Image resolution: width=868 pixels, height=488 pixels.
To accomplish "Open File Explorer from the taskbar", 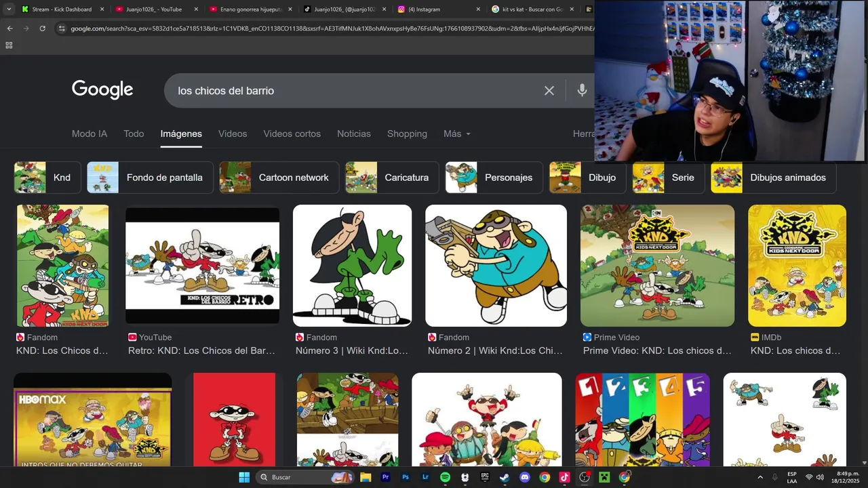I will pyautogui.click(x=366, y=477).
